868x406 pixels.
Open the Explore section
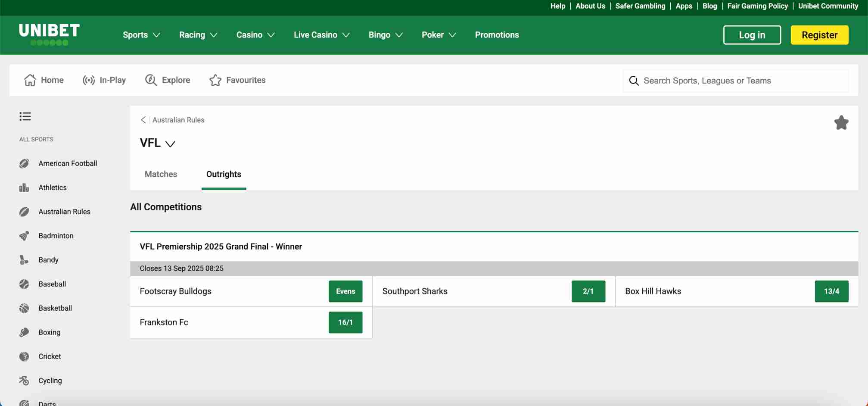pos(168,80)
